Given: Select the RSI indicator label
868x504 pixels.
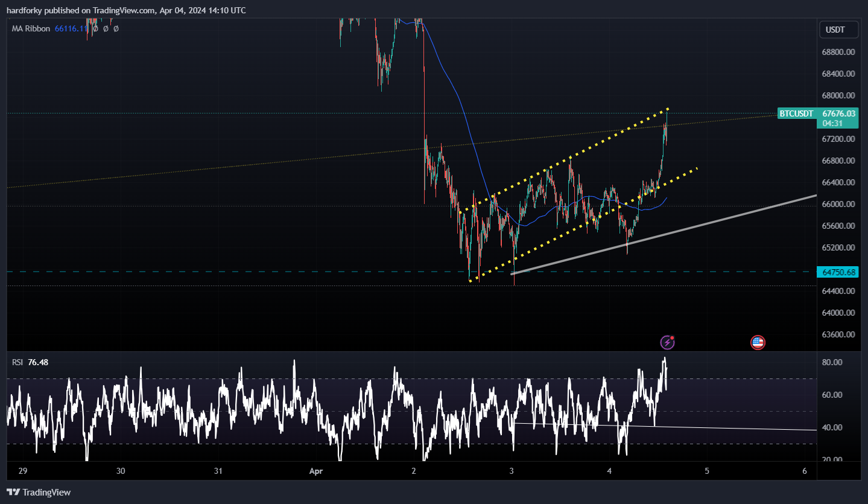Looking at the screenshot, I should tap(17, 362).
